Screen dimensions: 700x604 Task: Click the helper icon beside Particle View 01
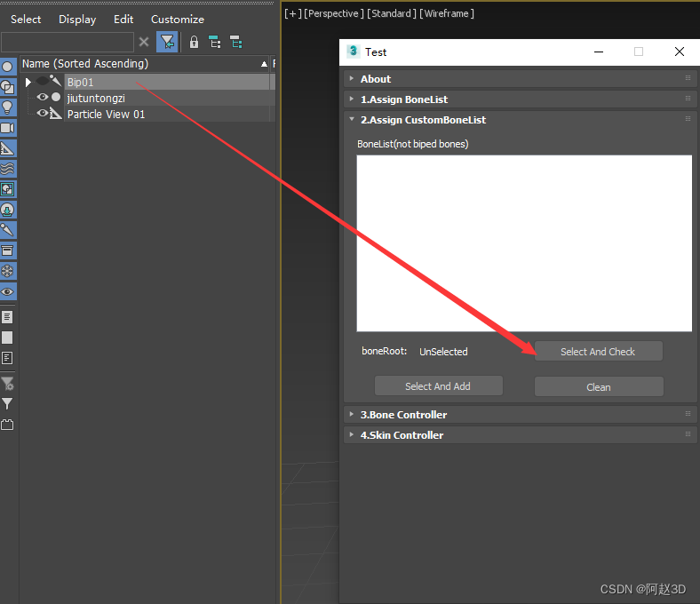coord(56,113)
